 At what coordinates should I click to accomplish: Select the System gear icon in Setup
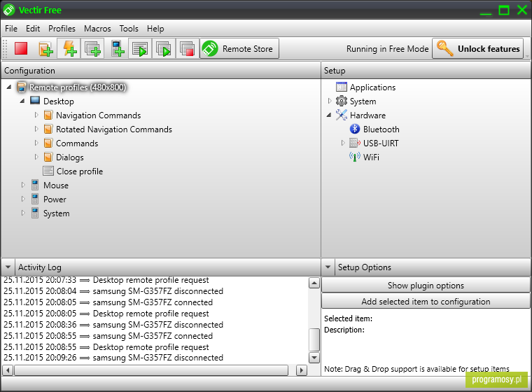coord(342,101)
